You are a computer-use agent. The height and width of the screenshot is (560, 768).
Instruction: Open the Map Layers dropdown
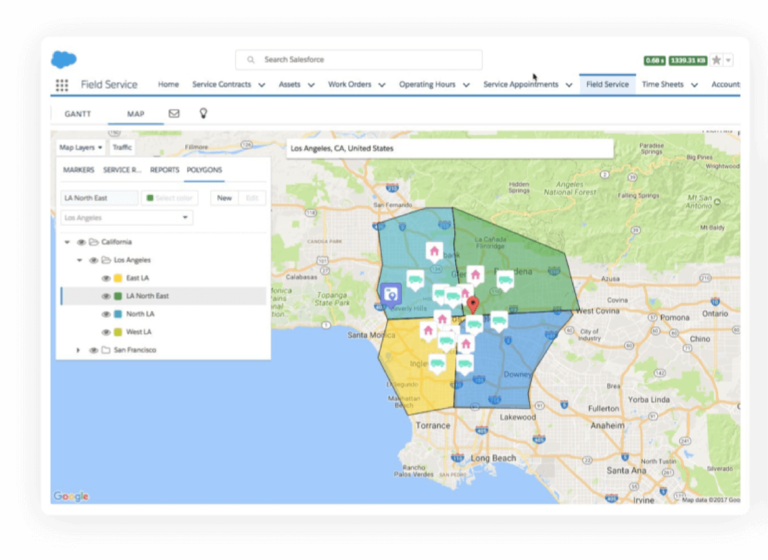pyautogui.click(x=81, y=147)
